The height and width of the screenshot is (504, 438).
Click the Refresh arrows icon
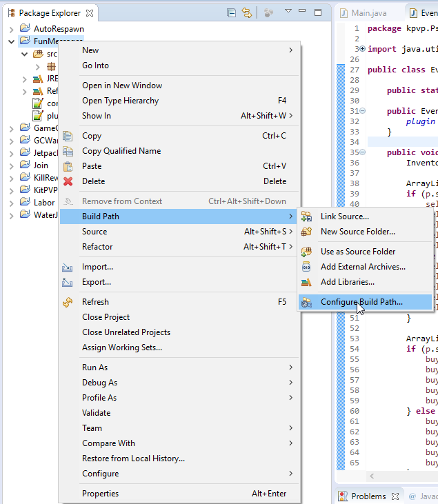[68, 302]
